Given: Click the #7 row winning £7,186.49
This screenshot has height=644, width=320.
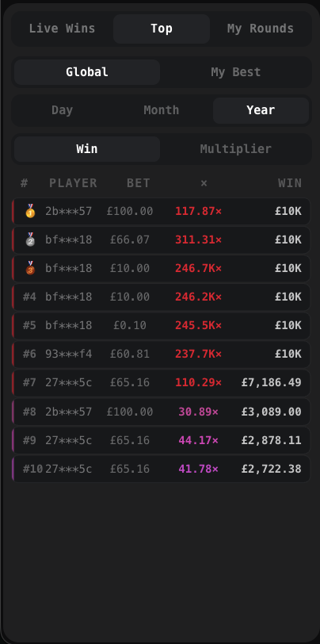Looking at the screenshot, I should (162, 383).
